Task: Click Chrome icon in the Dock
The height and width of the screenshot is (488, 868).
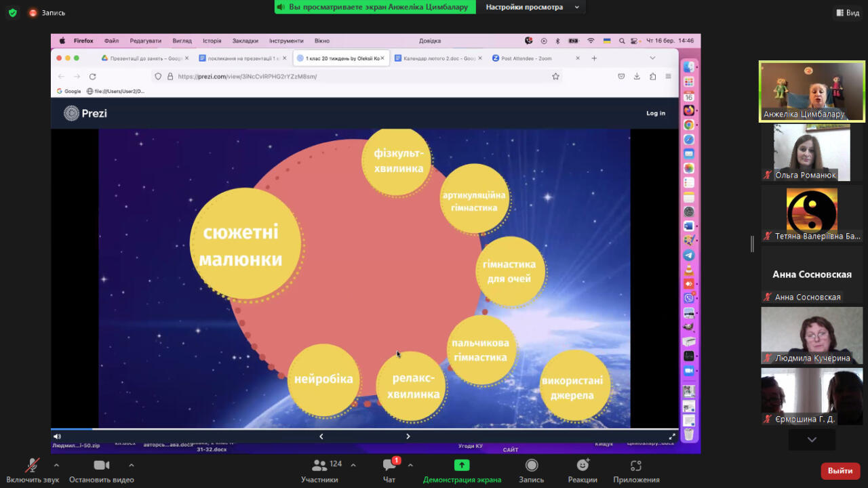Action: click(x=689, y=125)
